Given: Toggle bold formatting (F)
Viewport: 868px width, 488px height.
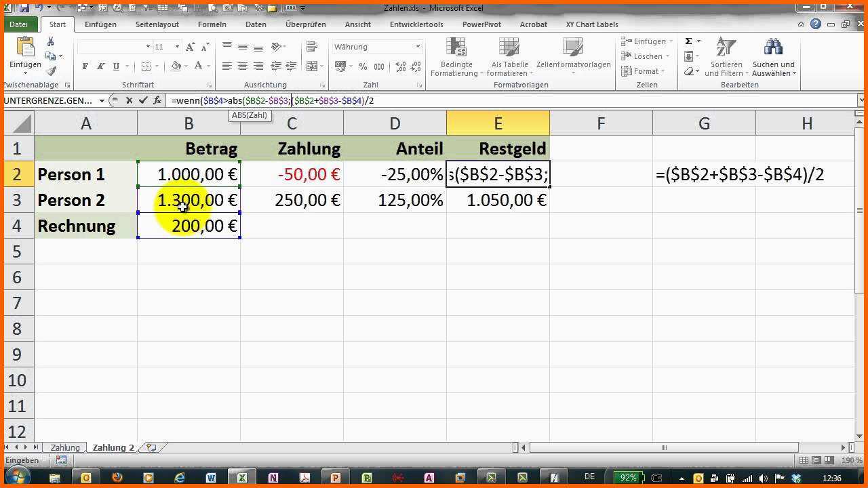Looking at the screenshot, I should (x=85, y=66).
